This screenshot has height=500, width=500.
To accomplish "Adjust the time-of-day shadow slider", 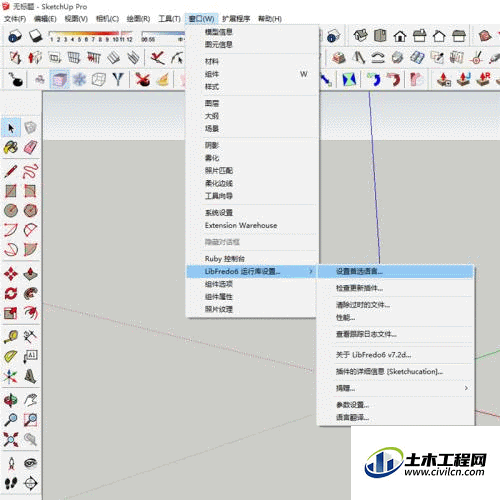I will coord(163,36).
